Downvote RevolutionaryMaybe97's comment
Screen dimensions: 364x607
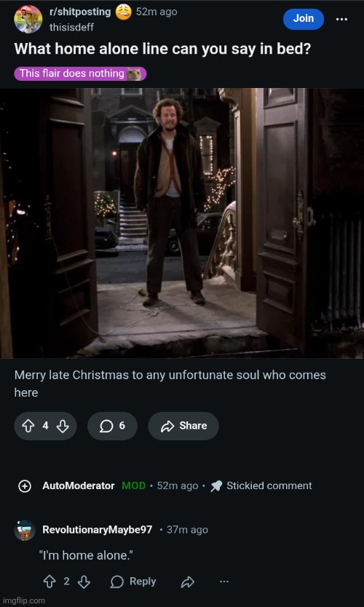(x=84, y=582)
